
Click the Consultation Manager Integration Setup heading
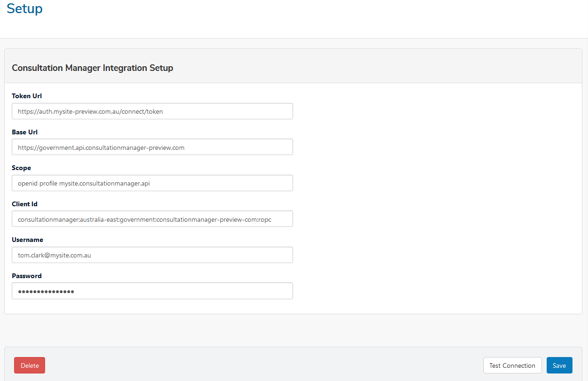[93, 68]
